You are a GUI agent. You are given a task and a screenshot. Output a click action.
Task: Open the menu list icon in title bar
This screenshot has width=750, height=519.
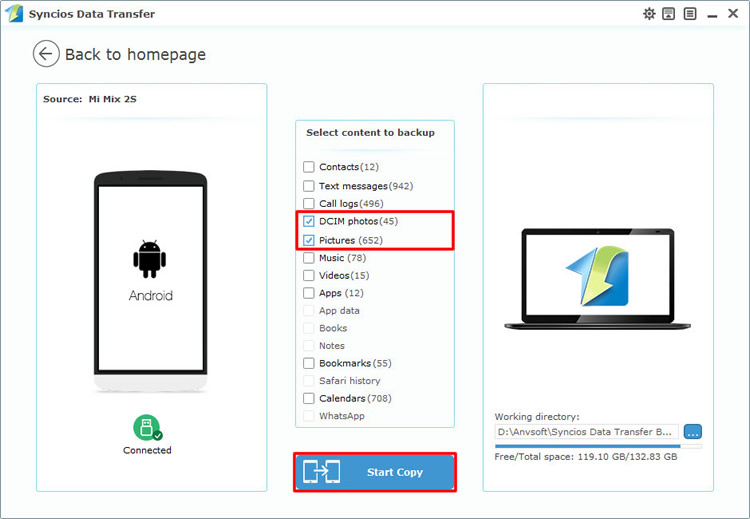pos(690,14)
